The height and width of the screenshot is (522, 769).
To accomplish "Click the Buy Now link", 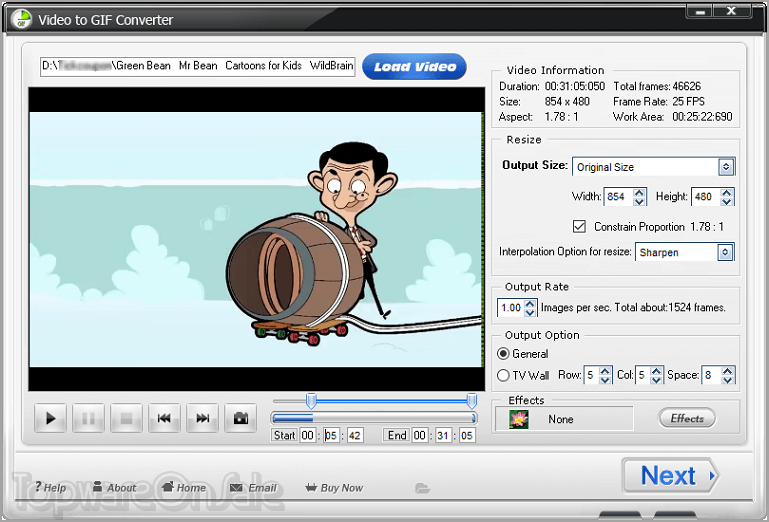I will 334,488.
